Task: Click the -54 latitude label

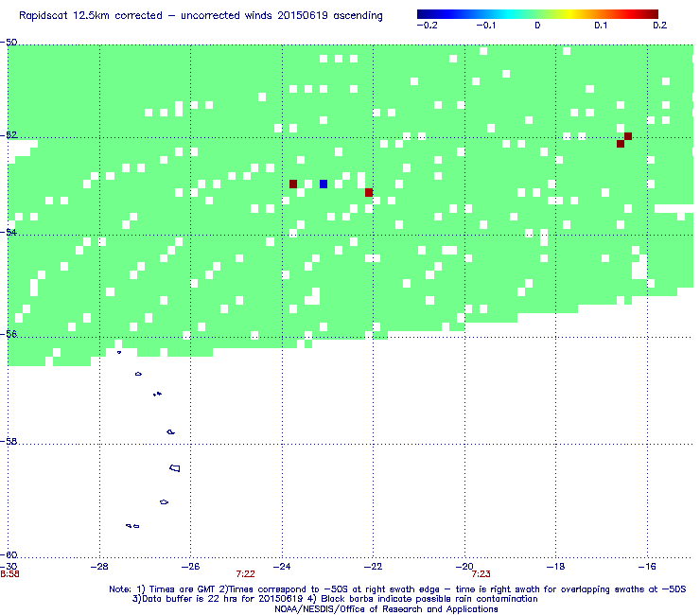Action: coord(9,232)
